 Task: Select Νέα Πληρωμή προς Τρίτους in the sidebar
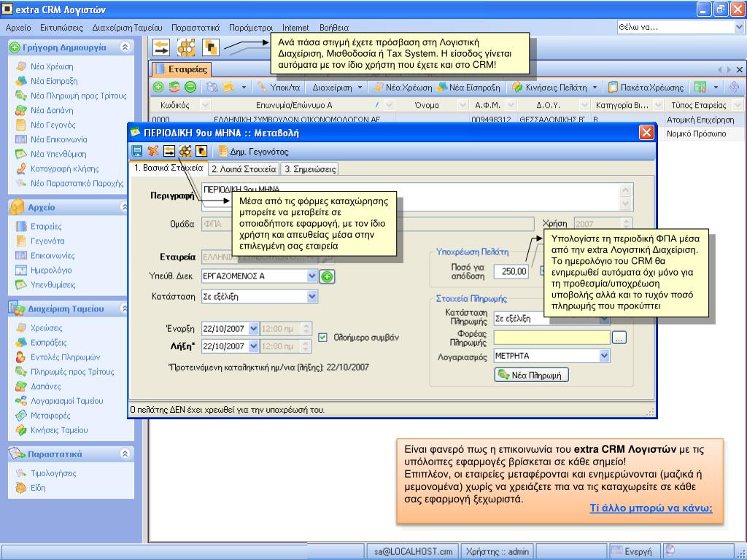pos(78,96)
